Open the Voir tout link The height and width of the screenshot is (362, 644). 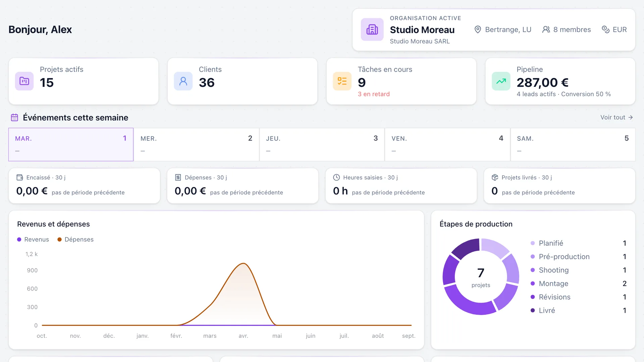click(x=616, y=117)
